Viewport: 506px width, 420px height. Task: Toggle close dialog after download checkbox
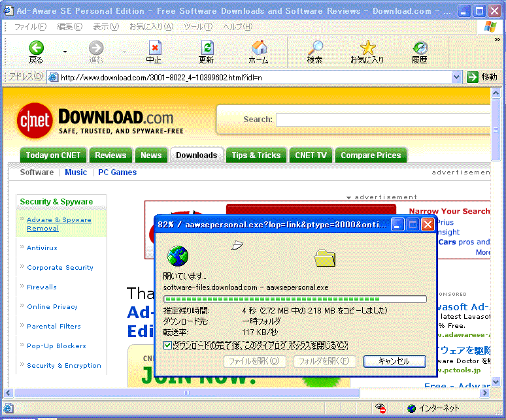pyautogui.click(x=167, y=346)
